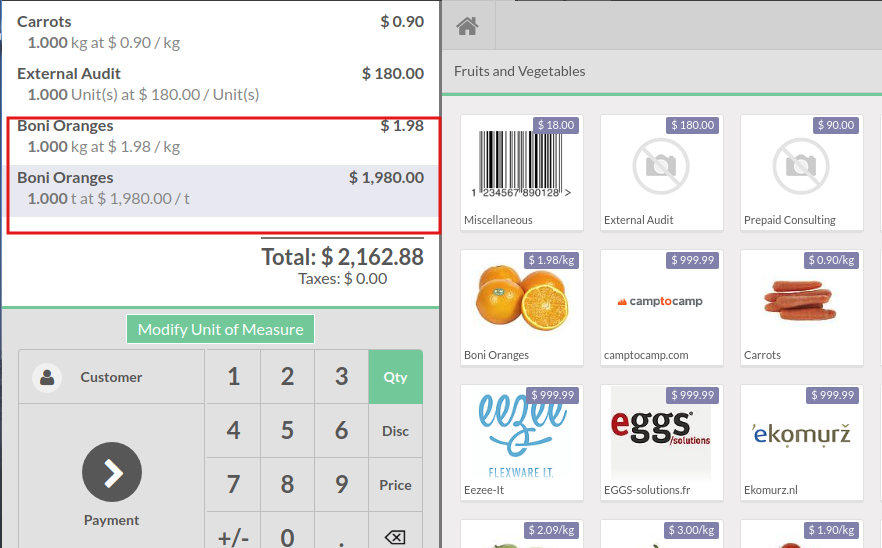Select the Boni Oranges product tile
The height and width of the screenshot is (548, 882).
pyautogui.click(x=521, y=307)
